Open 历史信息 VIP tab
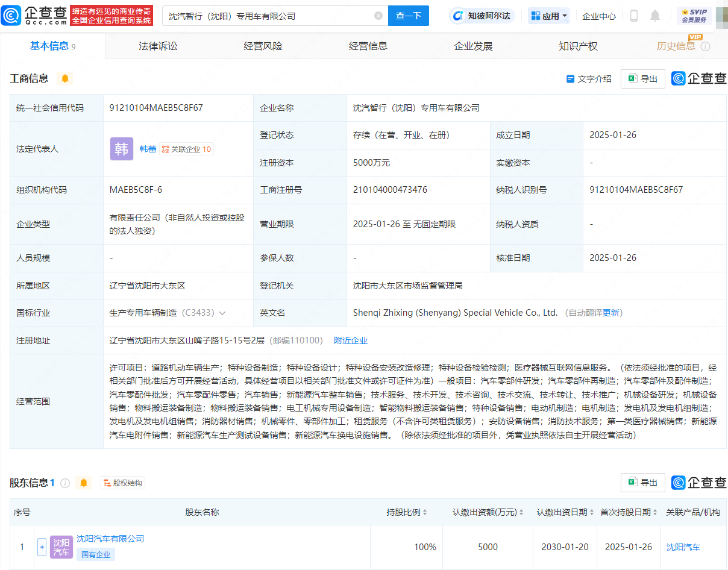 coord(676,46)
